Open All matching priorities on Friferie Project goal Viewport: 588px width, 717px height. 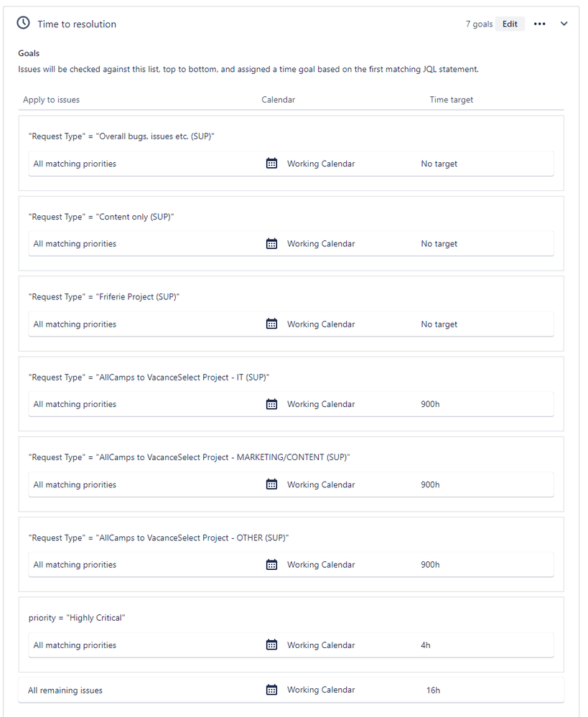[75, 324]
